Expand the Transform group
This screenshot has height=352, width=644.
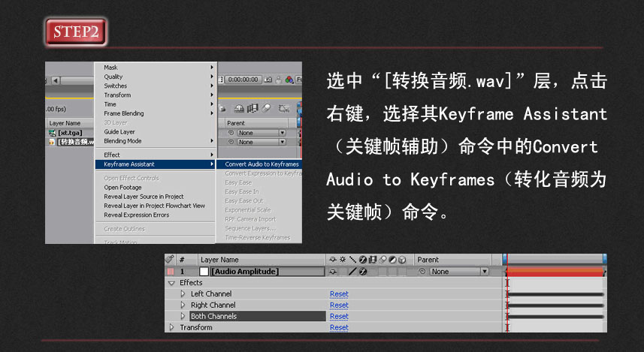pos(171,327)
